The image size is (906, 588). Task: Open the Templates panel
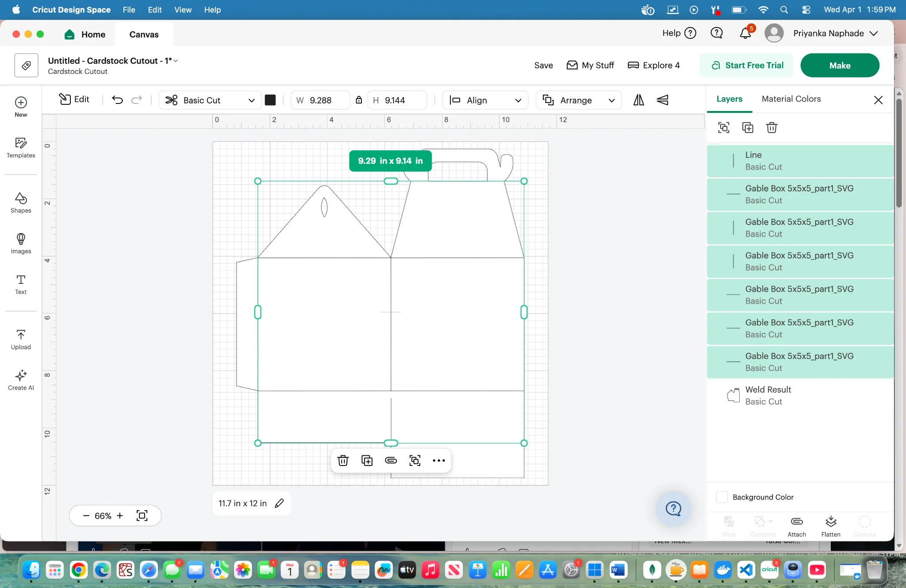pos(21,148)
